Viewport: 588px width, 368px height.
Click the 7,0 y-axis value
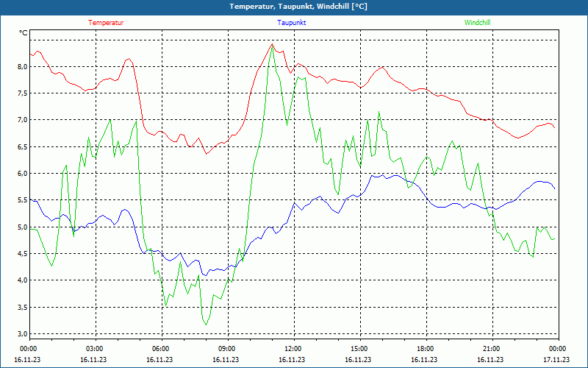point(23,120)
